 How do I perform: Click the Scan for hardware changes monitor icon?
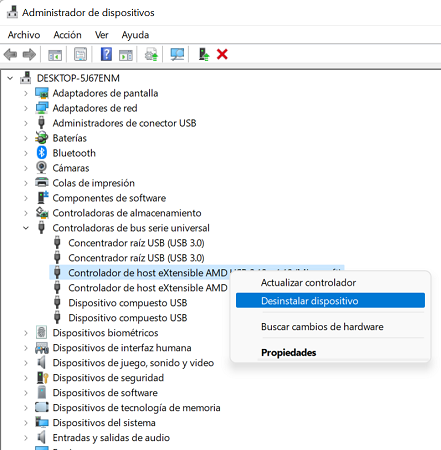coord(177,54)
